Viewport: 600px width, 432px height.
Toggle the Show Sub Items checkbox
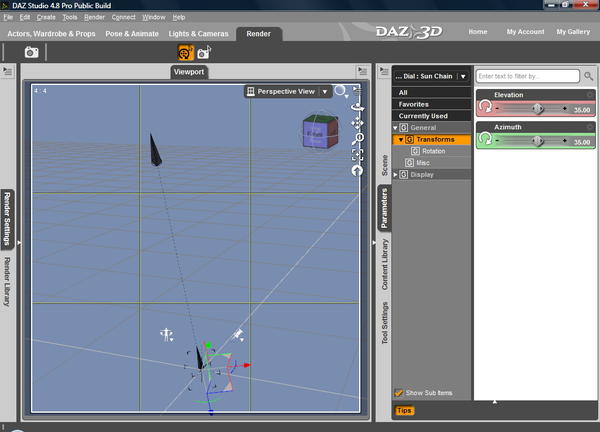399,393
